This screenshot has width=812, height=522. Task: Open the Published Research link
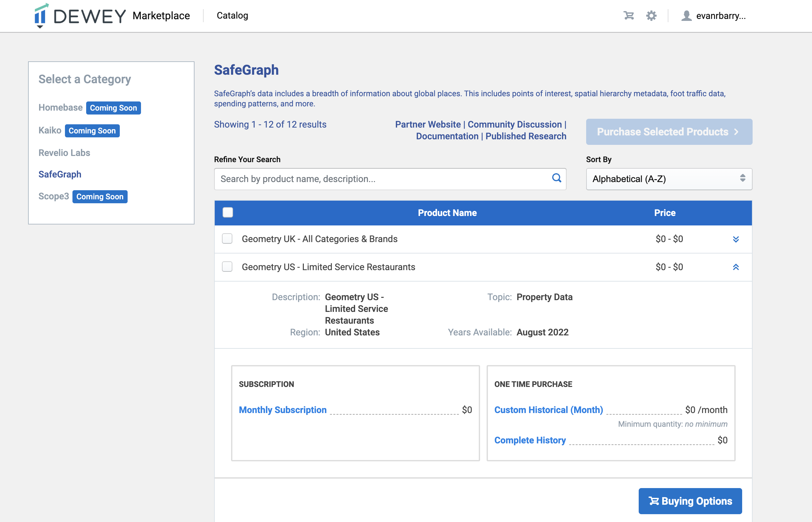point(525,136)
